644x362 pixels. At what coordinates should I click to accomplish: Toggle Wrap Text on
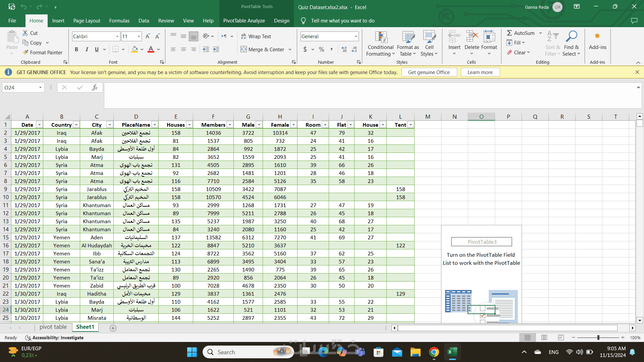pos(256,36)
